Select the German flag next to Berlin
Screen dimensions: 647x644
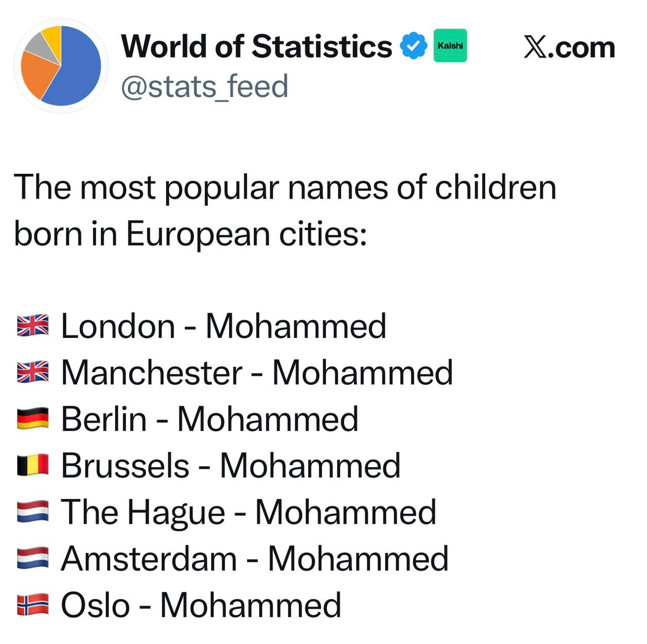[x=33, y=419]
